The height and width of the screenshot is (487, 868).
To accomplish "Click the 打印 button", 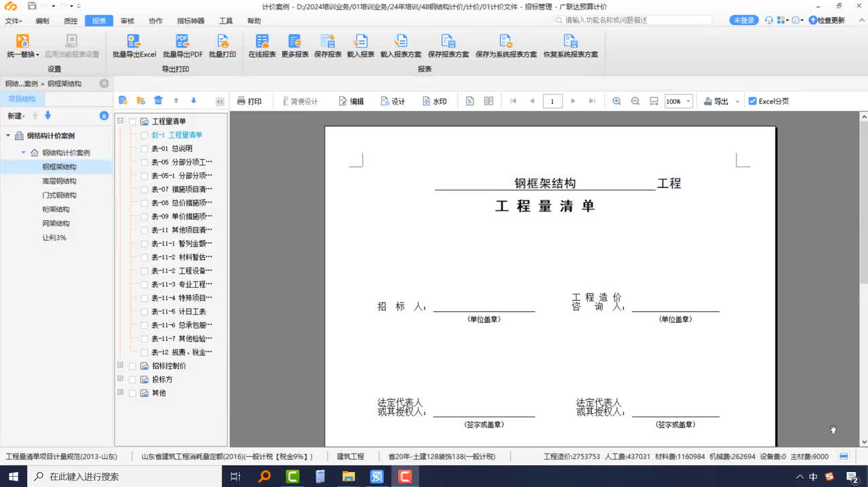I will pyautogui.click(x=249, y=101).
